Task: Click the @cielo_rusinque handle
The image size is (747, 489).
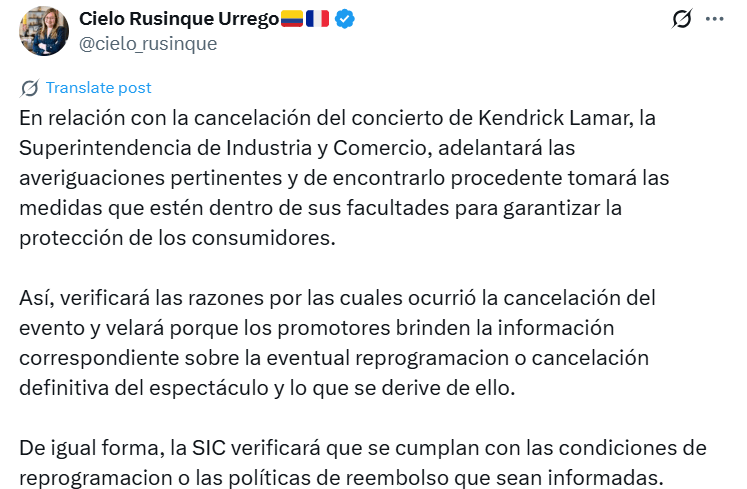Action: click(147, 44)
